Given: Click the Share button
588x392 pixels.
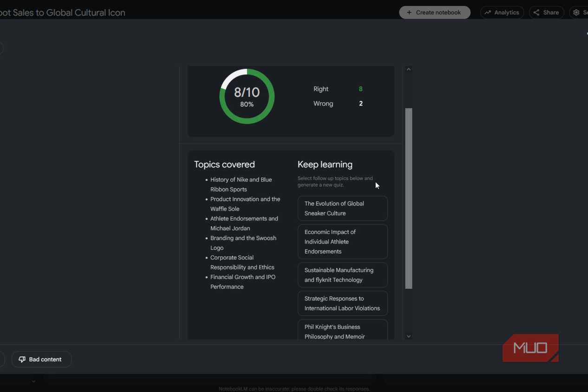Looking at the screenshot, I should pos(546,13).
